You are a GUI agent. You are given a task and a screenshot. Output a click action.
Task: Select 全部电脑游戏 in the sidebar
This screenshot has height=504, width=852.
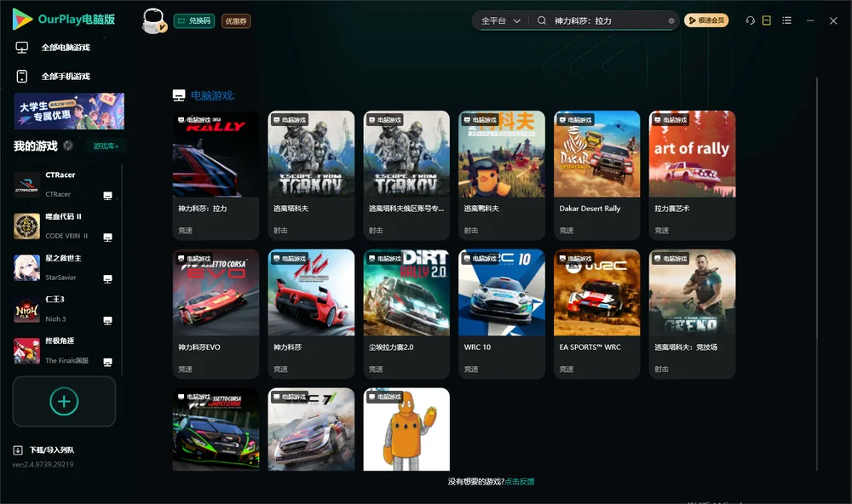pyautogui.click(x=66, y=48)
